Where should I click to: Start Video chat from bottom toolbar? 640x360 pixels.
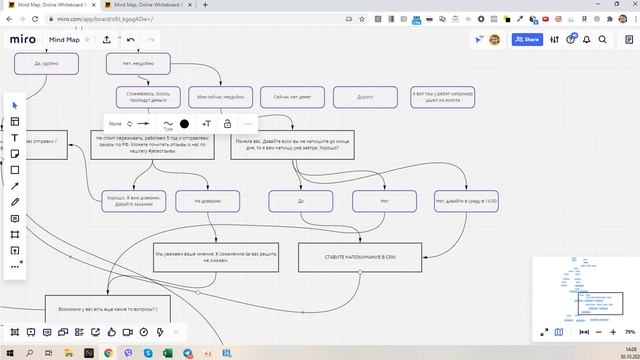(128, 332)
